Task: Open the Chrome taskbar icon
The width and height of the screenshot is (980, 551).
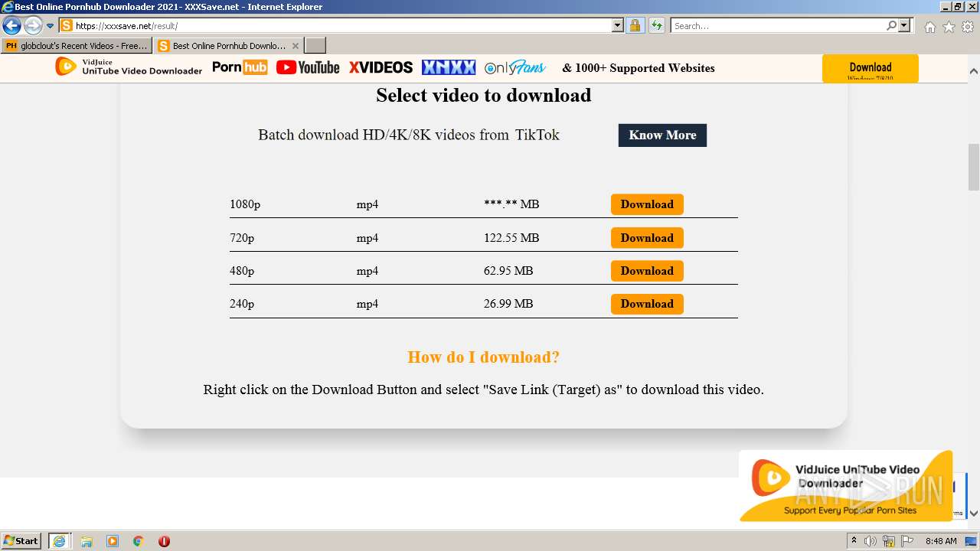Action: (138, 541)
